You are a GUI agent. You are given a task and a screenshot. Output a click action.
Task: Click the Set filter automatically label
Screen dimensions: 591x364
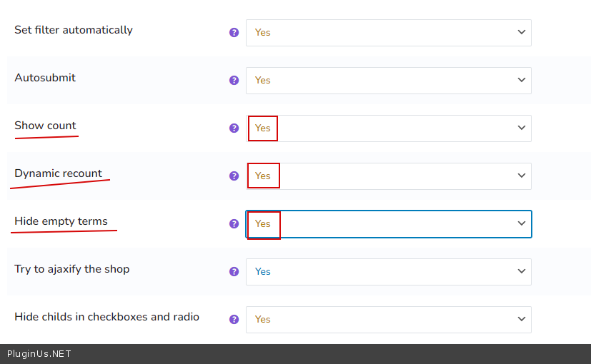[x=74, y=30]
